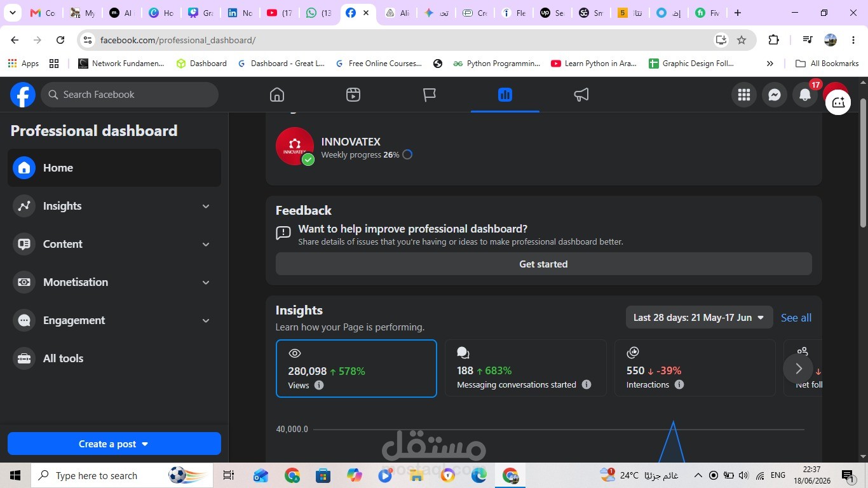Open the Network Fundamentals bookmark
Image resolution: width=868 pixels, height=488 pixels.
coord(121,64)
